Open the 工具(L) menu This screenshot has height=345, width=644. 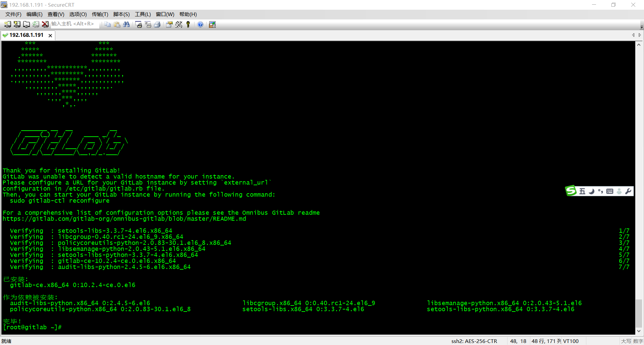click(143, 14)
